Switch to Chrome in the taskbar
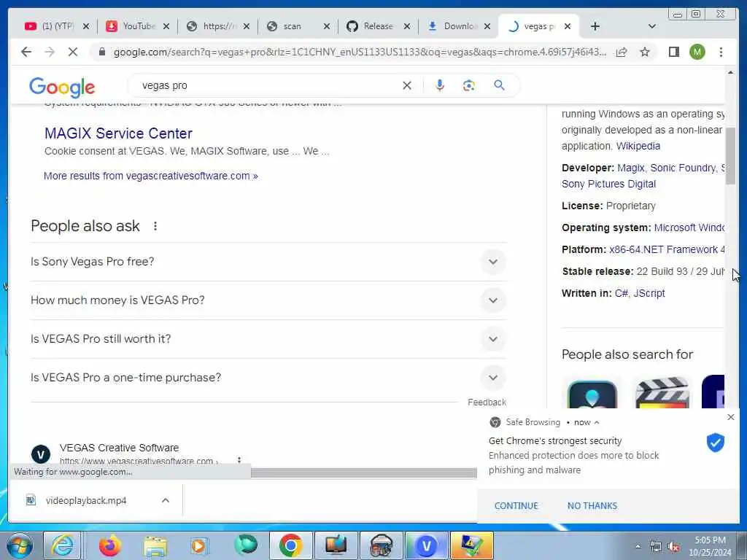The height and width of the screenshot is (560, 747). (x=290, y=545)
